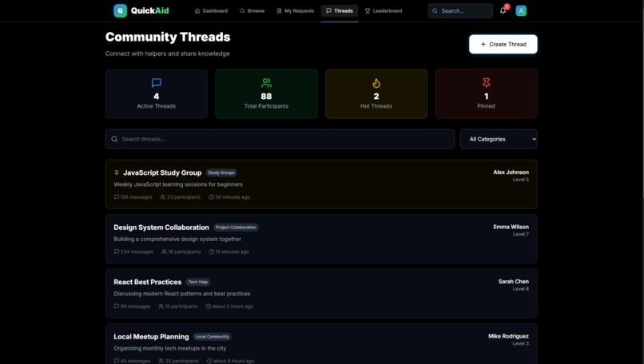Click 'Weekly JavaScript learning sessions for beginners' text
This screenshot has height=364, width=644.
pos(178,184)
